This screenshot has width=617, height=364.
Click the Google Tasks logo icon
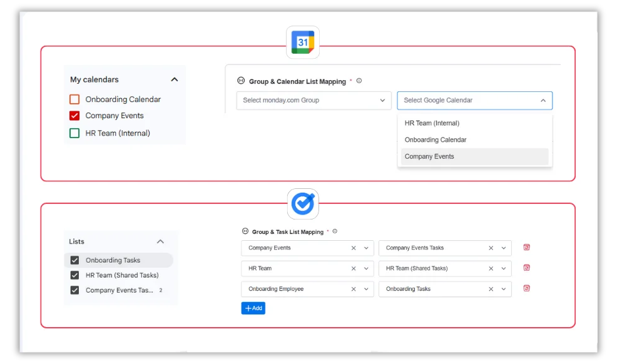(x=303, y=204)
